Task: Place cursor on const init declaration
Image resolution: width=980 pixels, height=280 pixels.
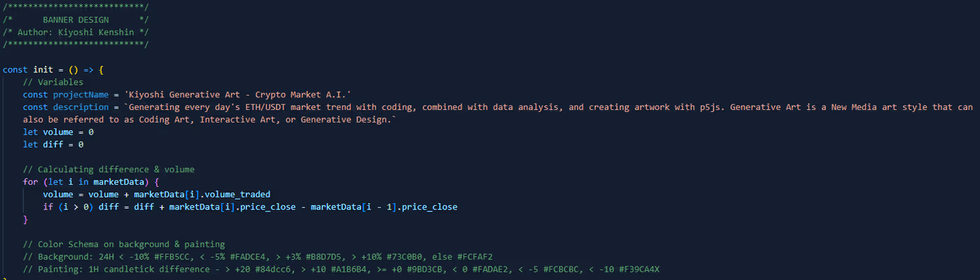Action: (53, 70)
